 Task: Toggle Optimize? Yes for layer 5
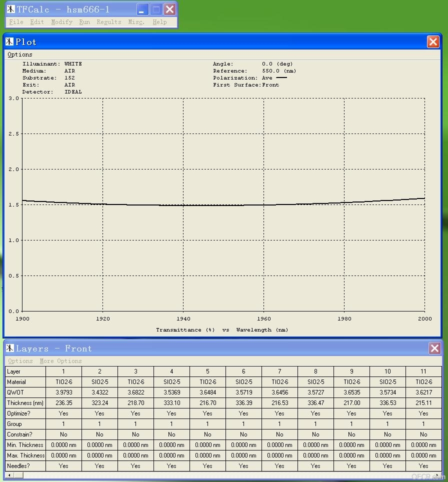[x=207, y=413]
